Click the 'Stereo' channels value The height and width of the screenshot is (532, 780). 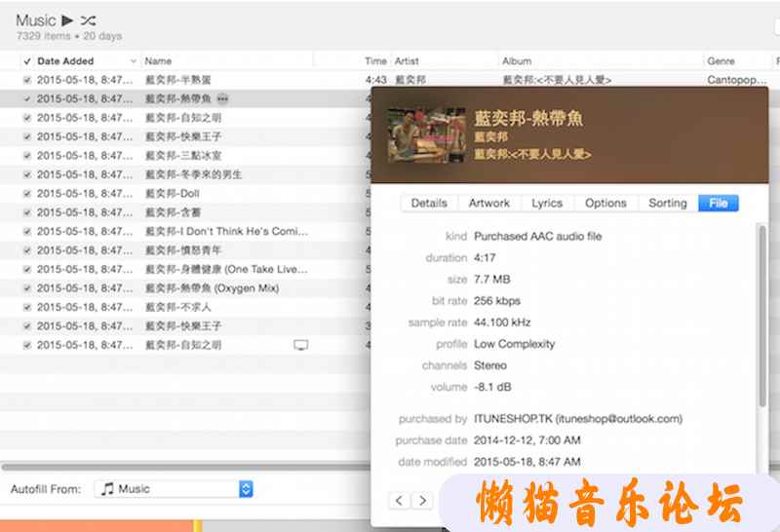coord(490,365)
